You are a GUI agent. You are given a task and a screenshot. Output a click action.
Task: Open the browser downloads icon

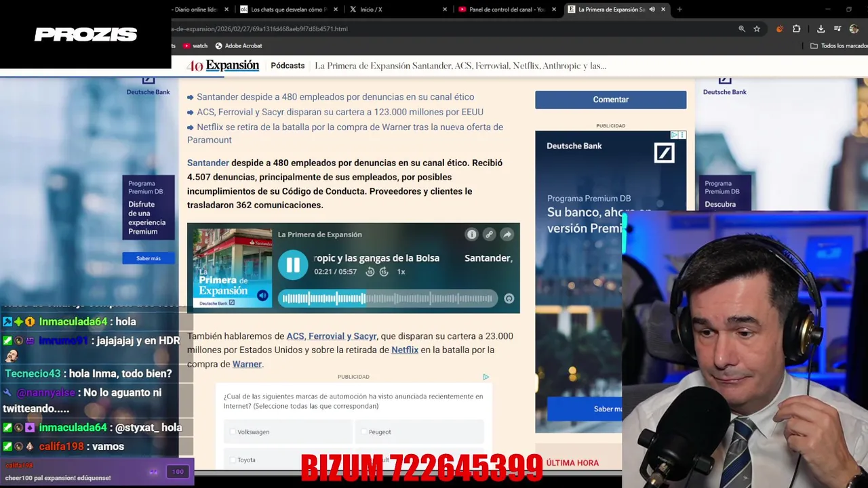coord(821,29)
